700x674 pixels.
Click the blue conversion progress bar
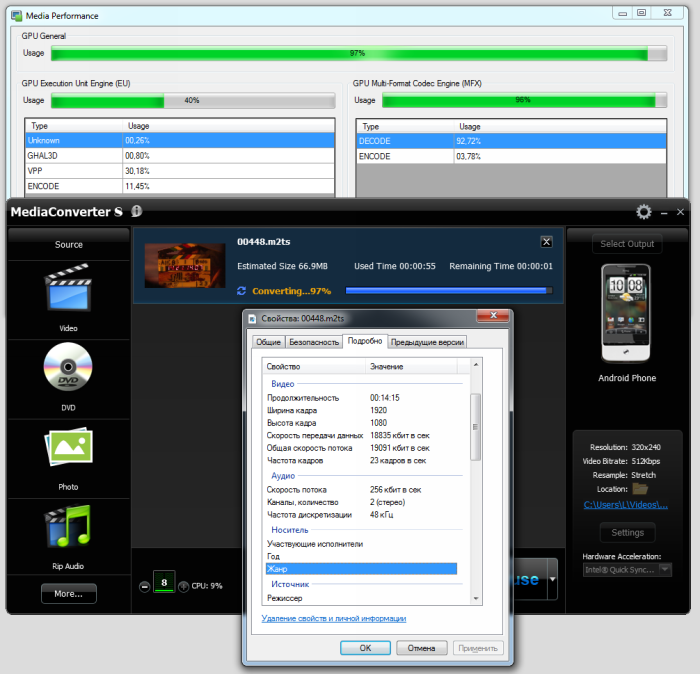tap(447, 291)
